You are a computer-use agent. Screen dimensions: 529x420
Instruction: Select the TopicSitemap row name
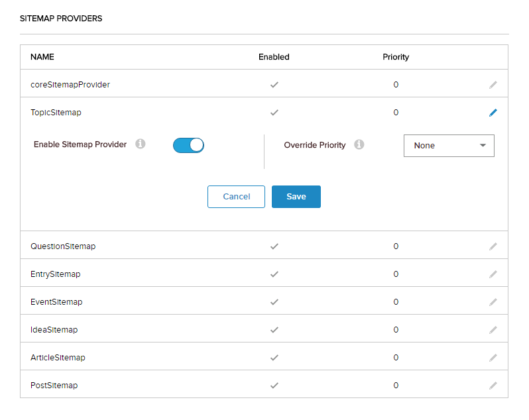(56, 113)
